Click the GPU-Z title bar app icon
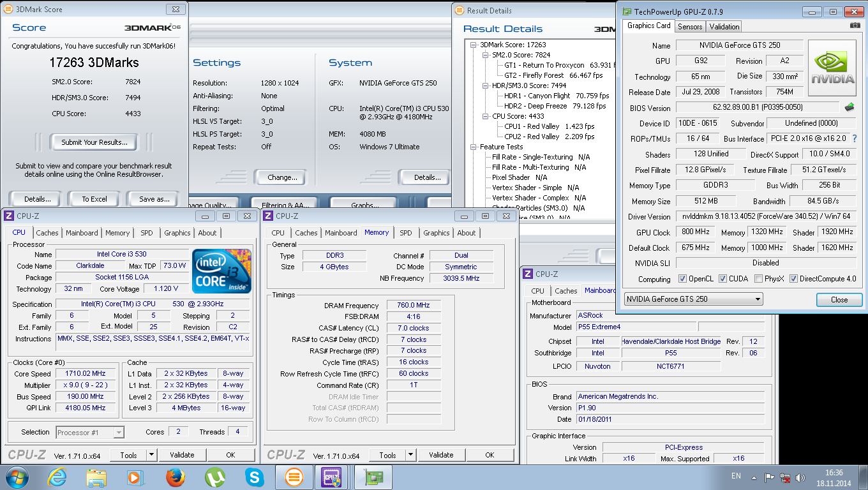The image size is (868, 490). coord(627,11)
